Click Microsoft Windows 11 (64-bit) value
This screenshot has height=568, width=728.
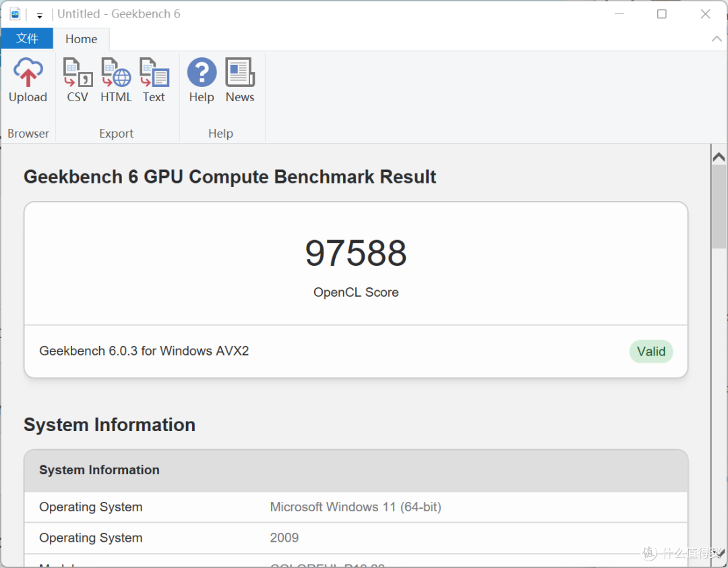(356, 507)
